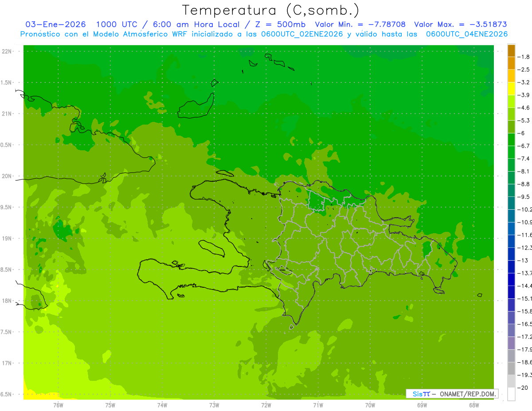Viewport: 532px width, 411px height.
Task: Click the "-8.1" colorbar label
Action: (524, 172)
